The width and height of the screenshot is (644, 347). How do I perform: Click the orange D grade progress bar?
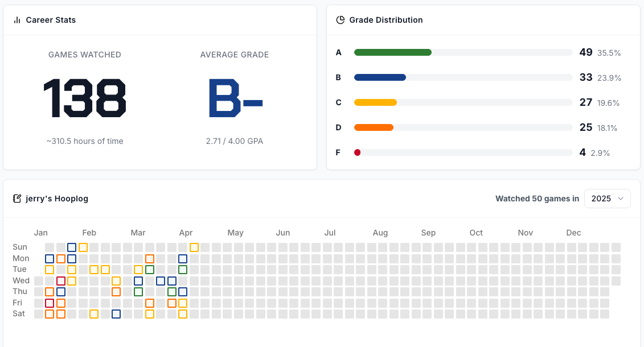pyautogui.click(x=374, y=127)
